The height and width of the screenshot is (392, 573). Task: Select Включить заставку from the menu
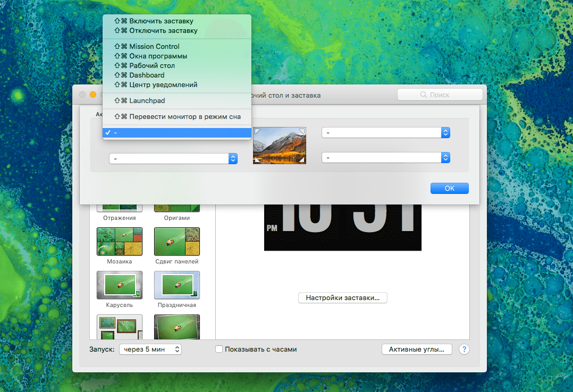pos(161,21)
